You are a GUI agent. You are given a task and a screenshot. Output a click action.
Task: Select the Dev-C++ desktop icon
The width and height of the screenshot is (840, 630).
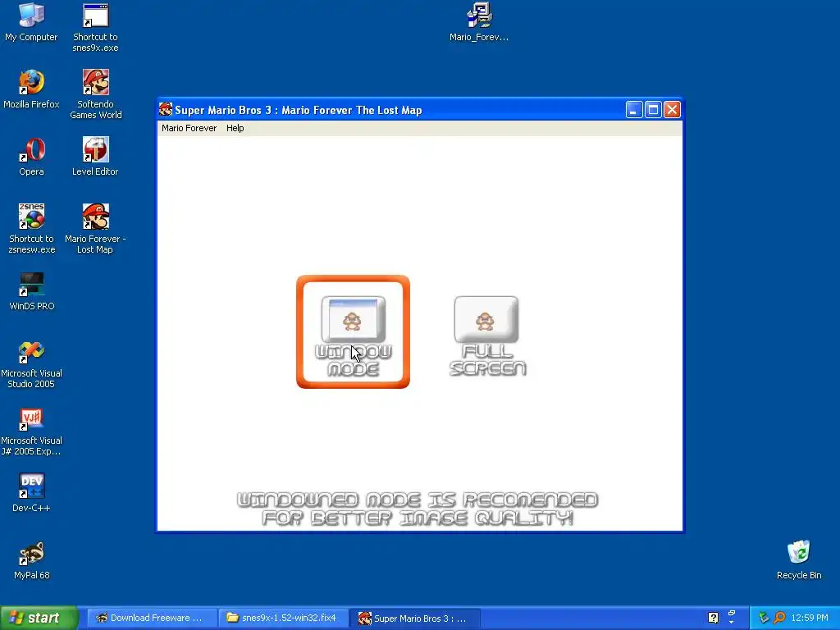coord(31,493)
